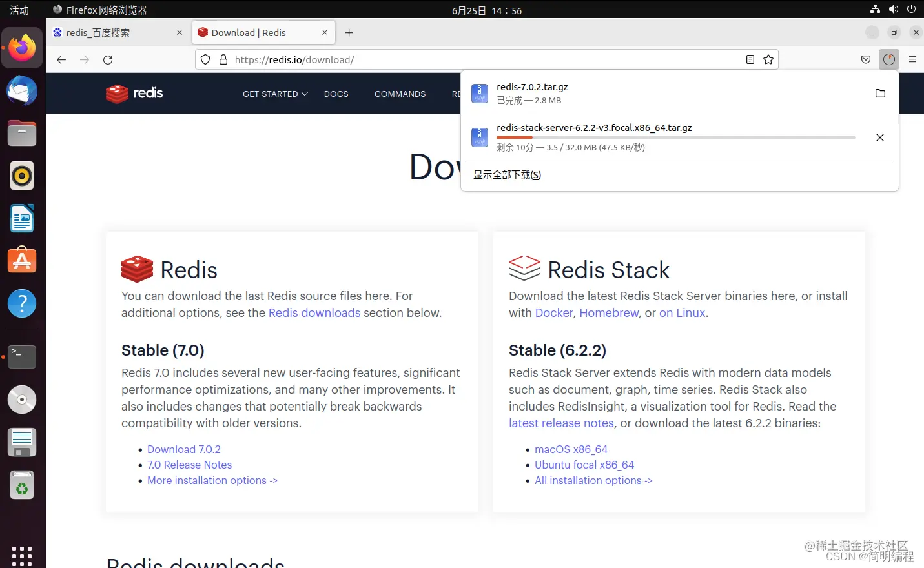Cancel the redis-stack-server download
The image size is (924, 568).
(x=880, y=137)
